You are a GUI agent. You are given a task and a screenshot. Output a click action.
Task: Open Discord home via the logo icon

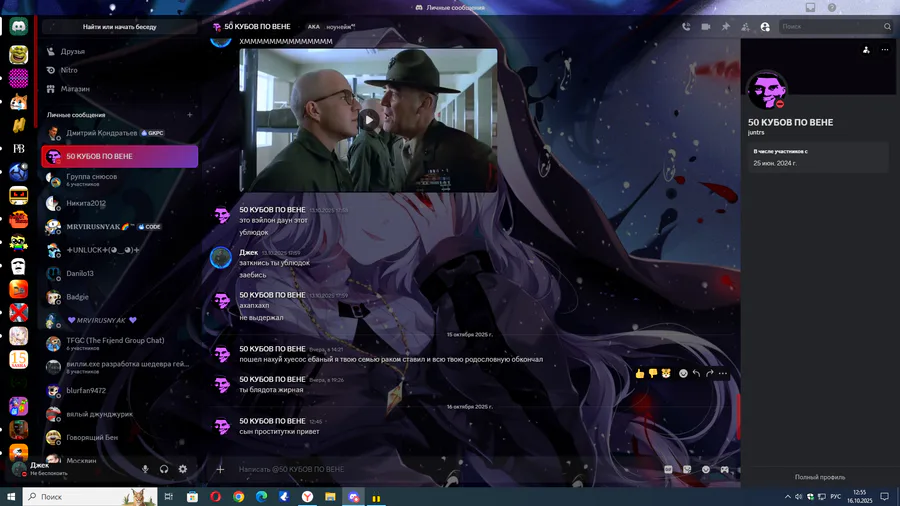pyautogui.click(x=18, y=27)
